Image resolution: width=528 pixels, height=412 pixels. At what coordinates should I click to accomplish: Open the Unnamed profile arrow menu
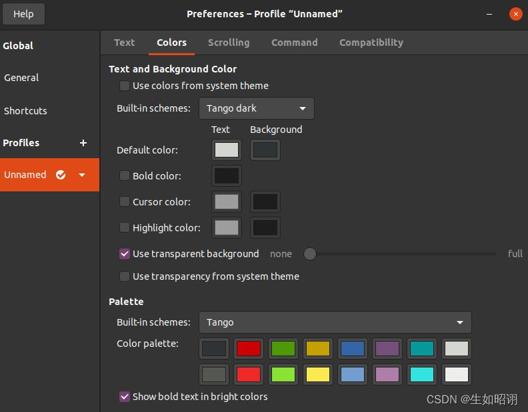82,175
